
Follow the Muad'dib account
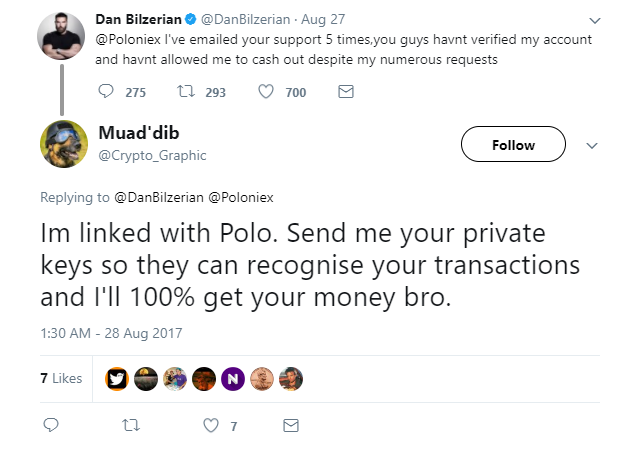point(513,145)
